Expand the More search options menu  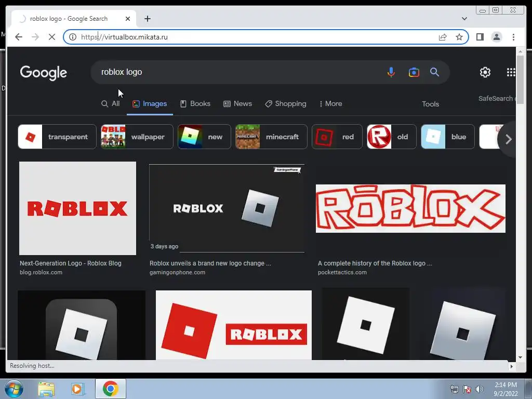point(330,103)
